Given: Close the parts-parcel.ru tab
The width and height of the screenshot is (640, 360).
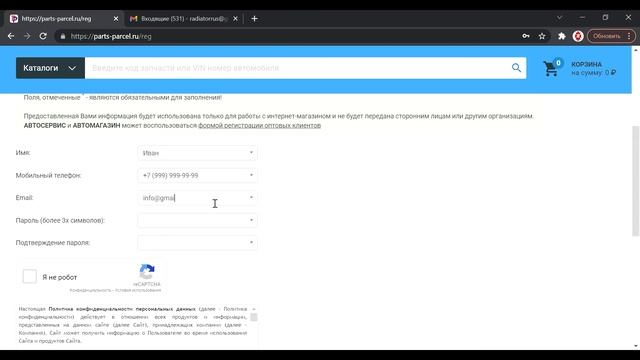Looking at the screenshot, I should 116,19.
